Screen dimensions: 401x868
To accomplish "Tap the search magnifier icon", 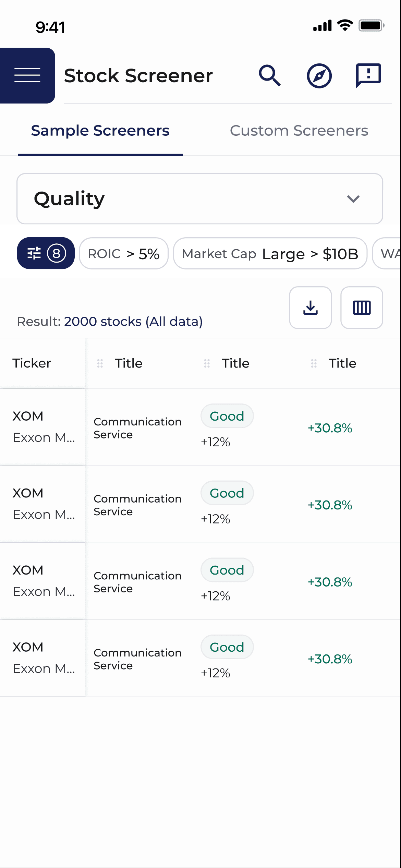I will point(269,75).
